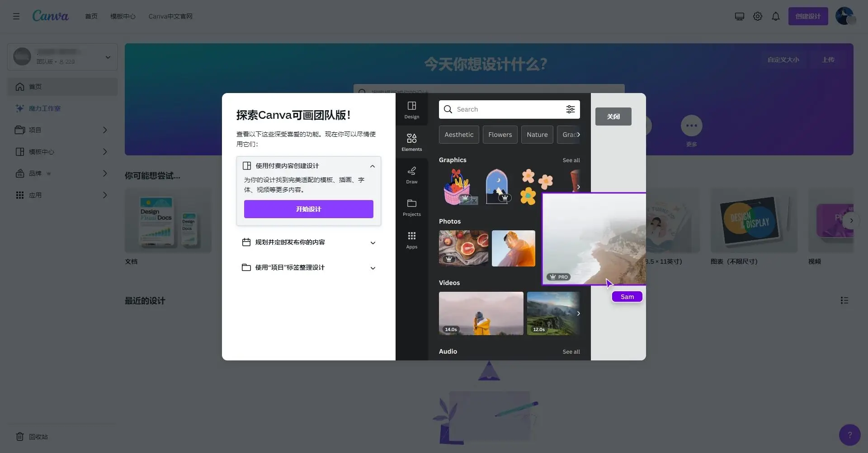Open the team switcher dropdown
This screenshot has width=868, height=453.
click(62, 57)
